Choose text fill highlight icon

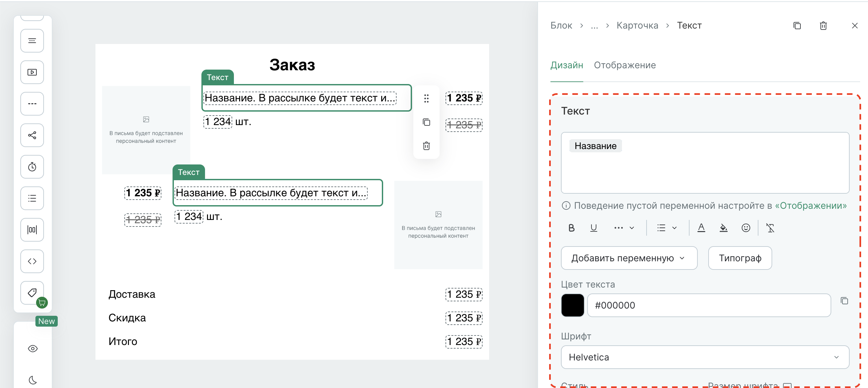[723, 228]
